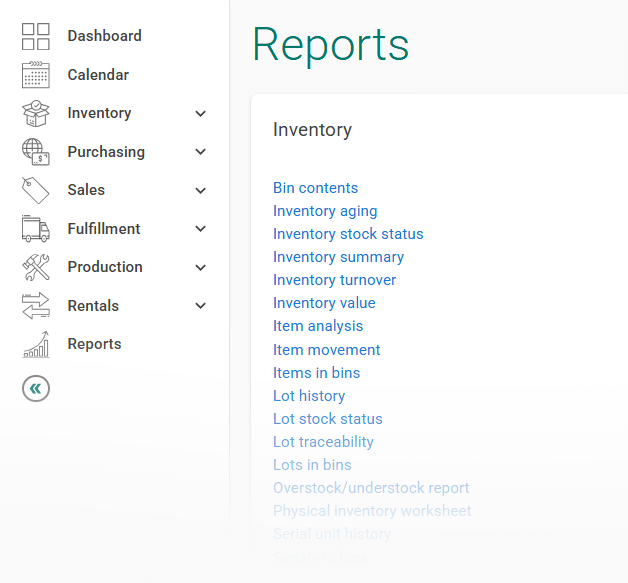Click the Rentals arrows icon
Screen dimensions: 628x583
[36, 306]
